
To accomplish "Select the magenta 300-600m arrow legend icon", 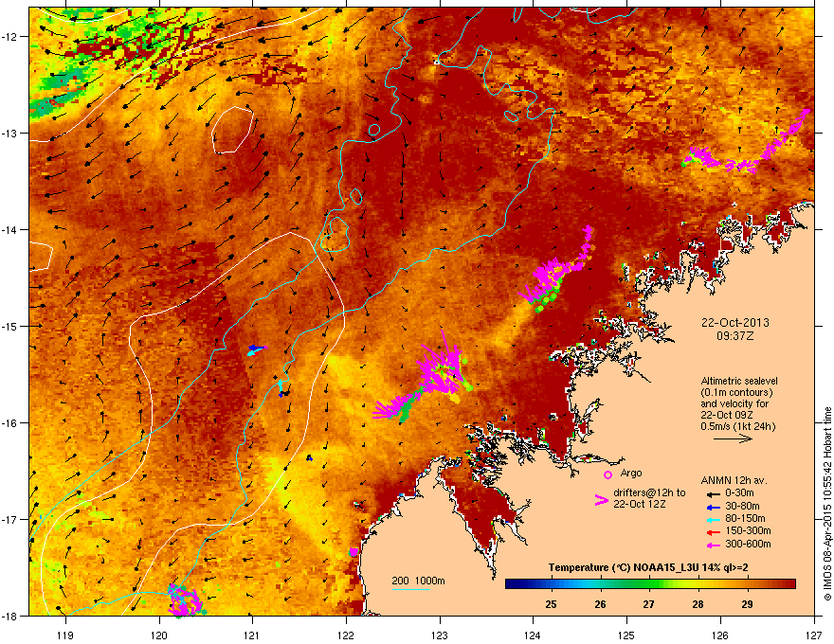I will click(714, 545).
